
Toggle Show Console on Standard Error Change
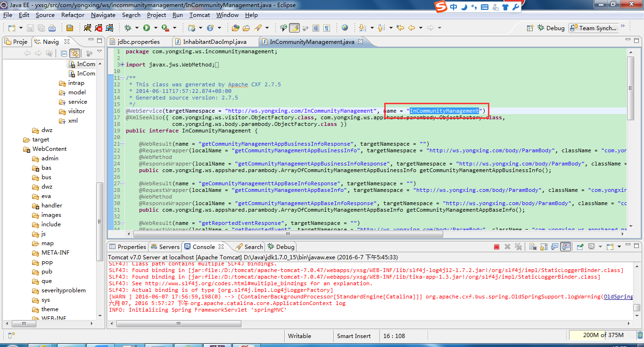click(x=566, y=247)
